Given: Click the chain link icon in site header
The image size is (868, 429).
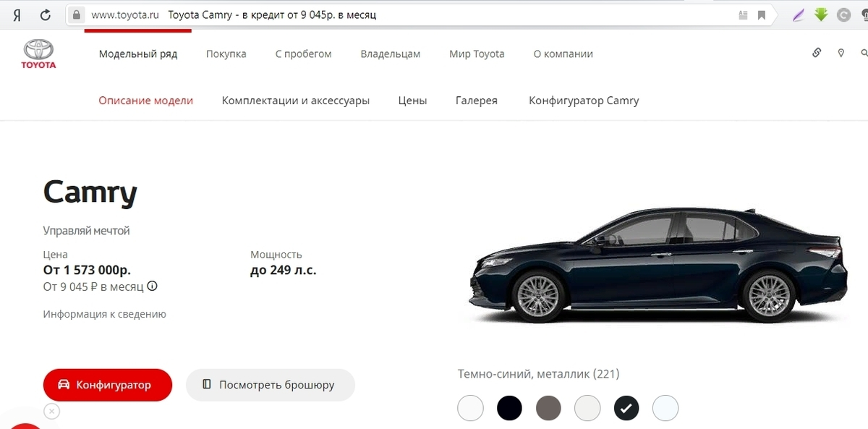Looking at the screenshot, I should 817,53.
